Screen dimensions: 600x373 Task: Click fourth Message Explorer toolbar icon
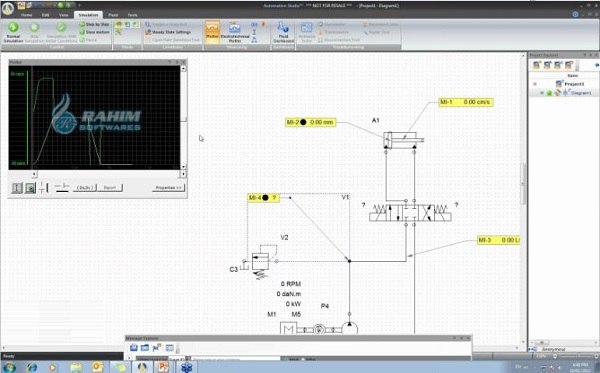pyautogui.click(x=169, y=347)
